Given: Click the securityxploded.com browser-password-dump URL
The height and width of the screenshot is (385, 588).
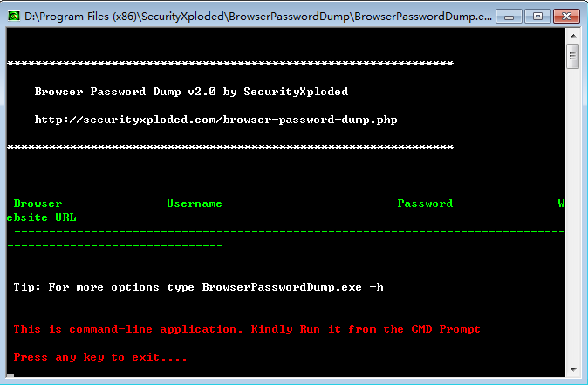Looking at the screenshot, I should [x=215, y=120].
